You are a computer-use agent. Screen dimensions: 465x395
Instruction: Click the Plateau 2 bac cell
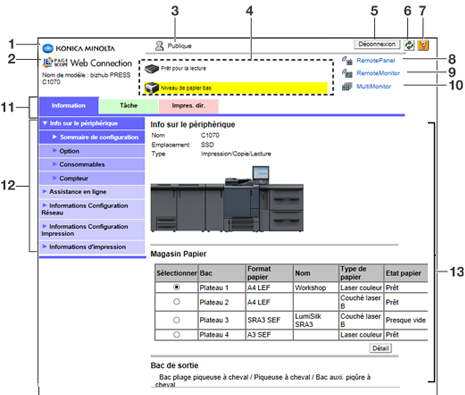pos(221,302)
